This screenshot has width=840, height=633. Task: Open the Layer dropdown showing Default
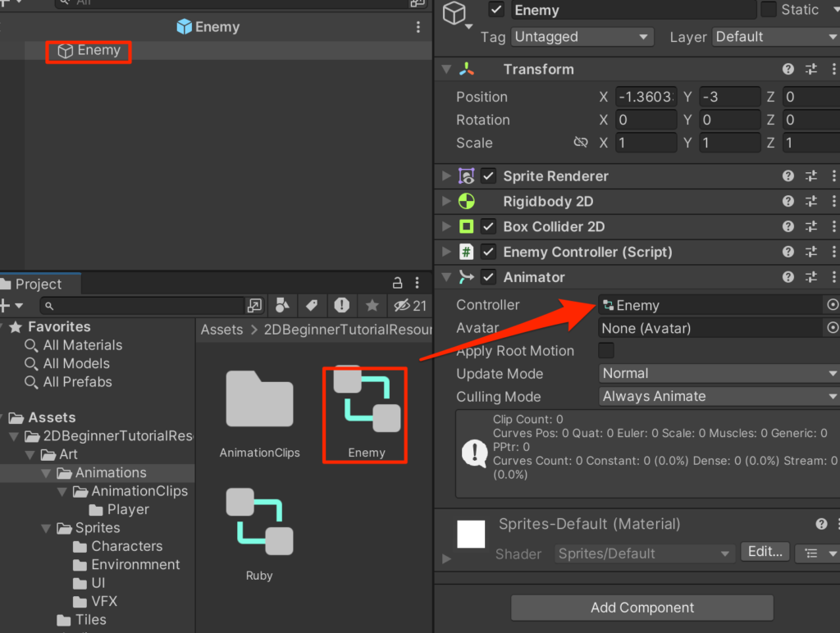coord(776,37)
